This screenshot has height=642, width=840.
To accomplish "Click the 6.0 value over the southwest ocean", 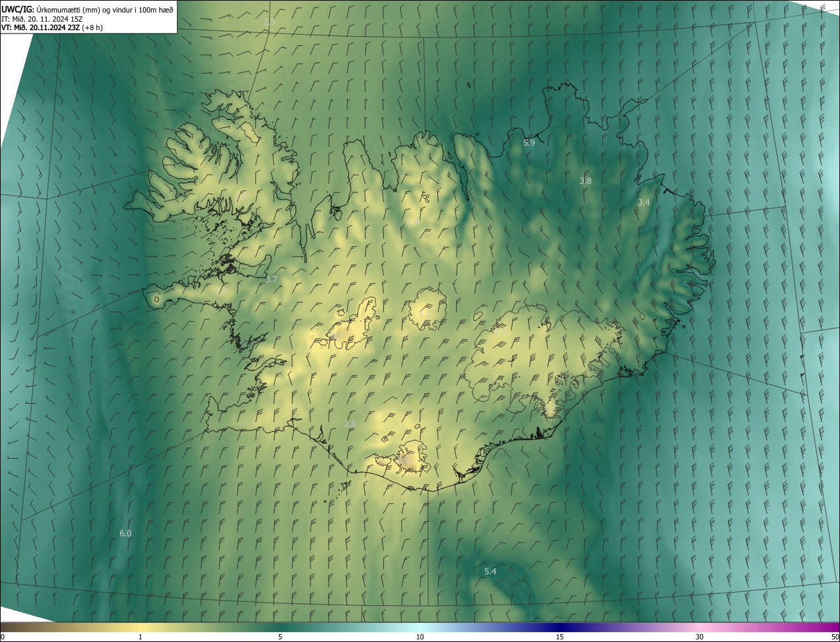I will pos(125,534).
